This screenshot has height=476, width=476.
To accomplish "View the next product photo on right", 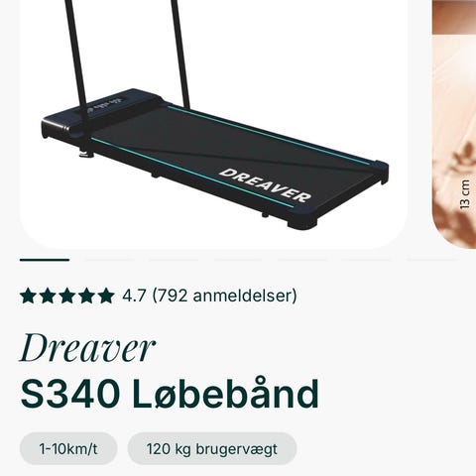I will pyautogui.click(x=454, y=124).
